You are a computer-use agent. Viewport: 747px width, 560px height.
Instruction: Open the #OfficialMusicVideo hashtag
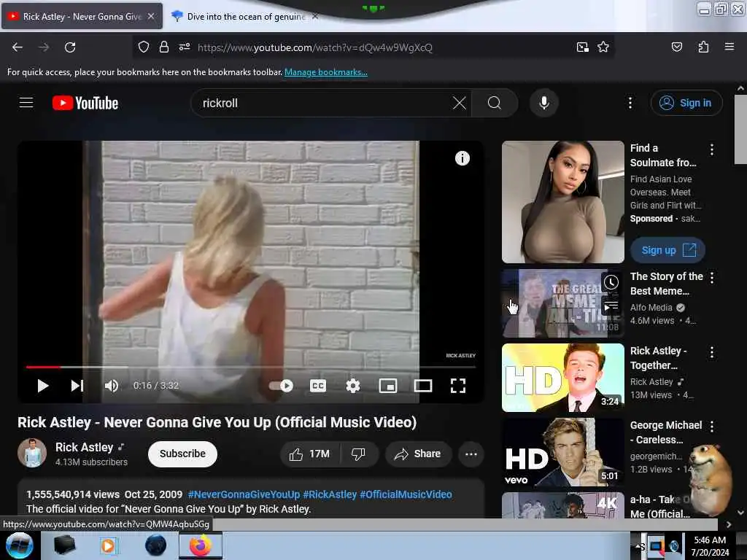point(406,494)
